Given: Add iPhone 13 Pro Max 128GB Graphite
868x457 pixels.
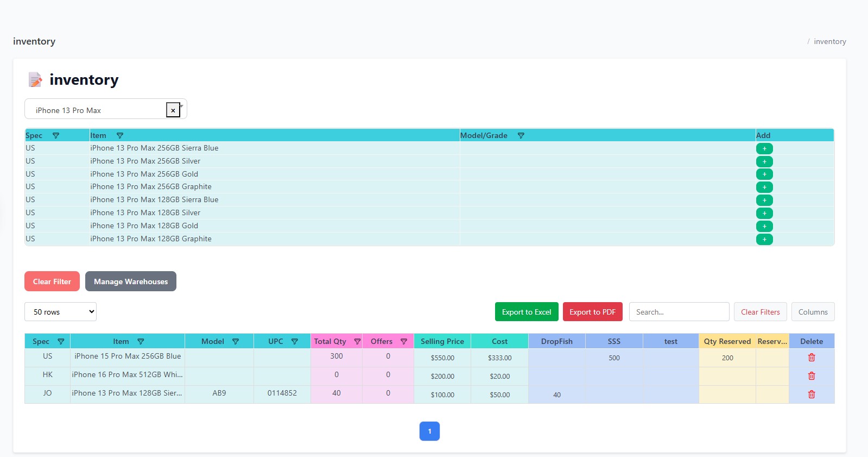Looking at the screenshot, I should (x=764, y=239).
